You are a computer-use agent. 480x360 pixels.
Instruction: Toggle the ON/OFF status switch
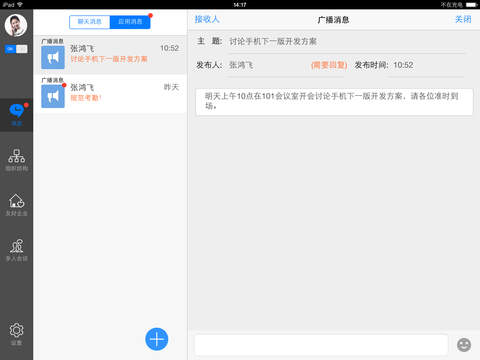coord(16,49)
